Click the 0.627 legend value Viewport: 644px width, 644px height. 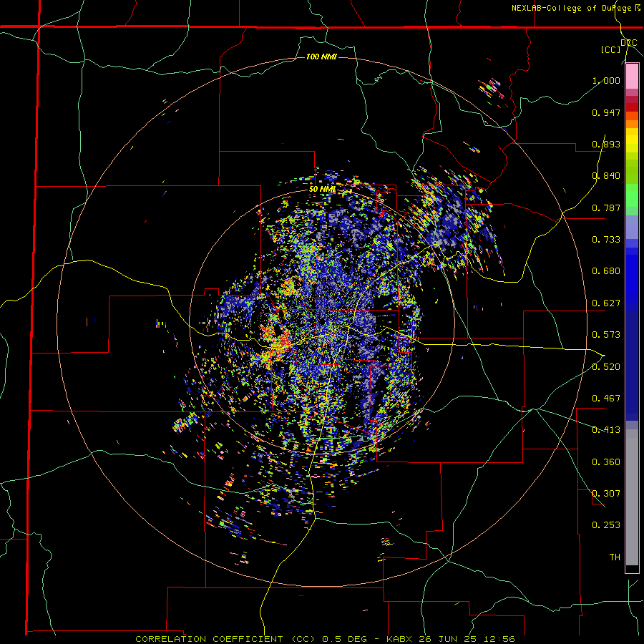tap(606, 303)
